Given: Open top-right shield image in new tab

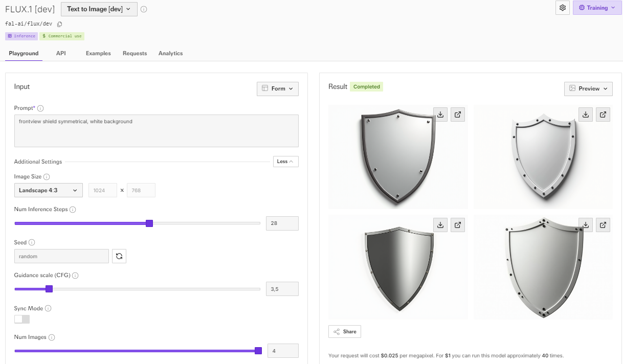Looking at the screenshot, I should click(x=603, y=115).
